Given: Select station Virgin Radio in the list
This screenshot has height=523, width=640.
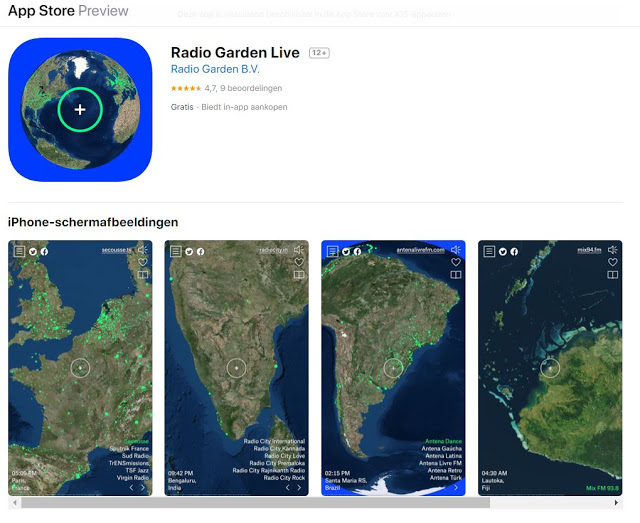Looking at the screenshot, I should pyautogui.click(x=133, y=478).
